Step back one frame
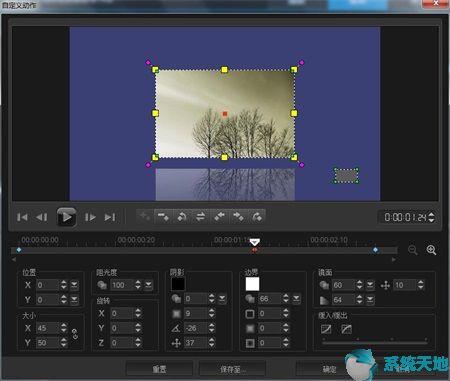 (x=42, y=218)
